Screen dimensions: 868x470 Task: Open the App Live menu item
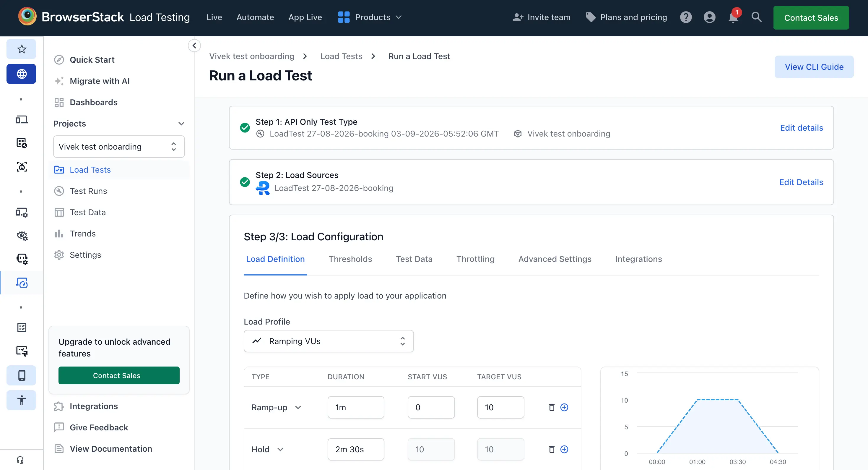click(305, 17)
